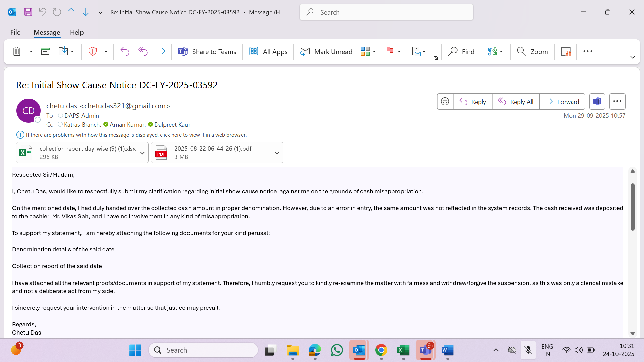Image resolution: width=644 pixels, height=362 pixels.
Task: Click DAPS Admin presence status circle
Action: (x=60, y=115)
